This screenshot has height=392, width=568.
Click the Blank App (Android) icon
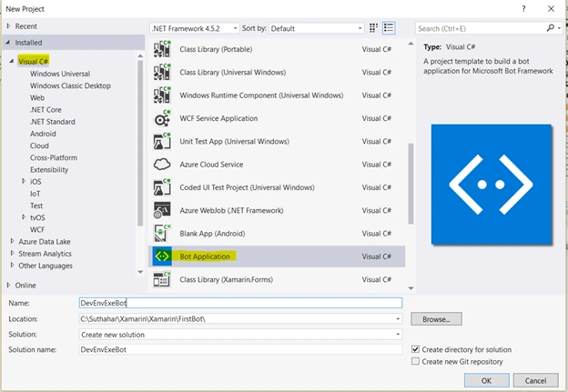click(162, 234)
